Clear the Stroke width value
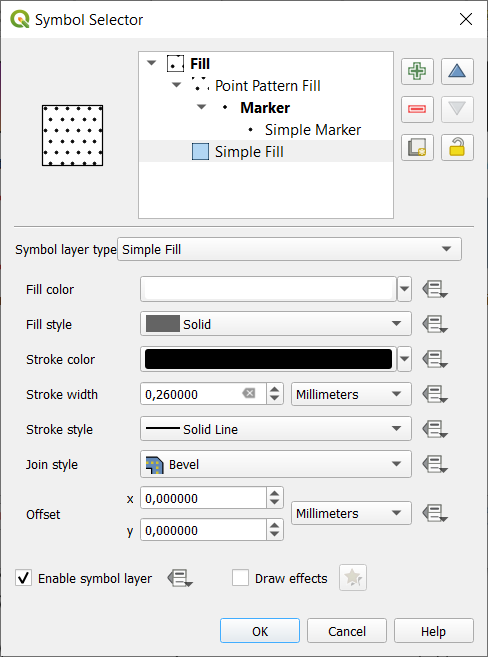 pos(249,393)
